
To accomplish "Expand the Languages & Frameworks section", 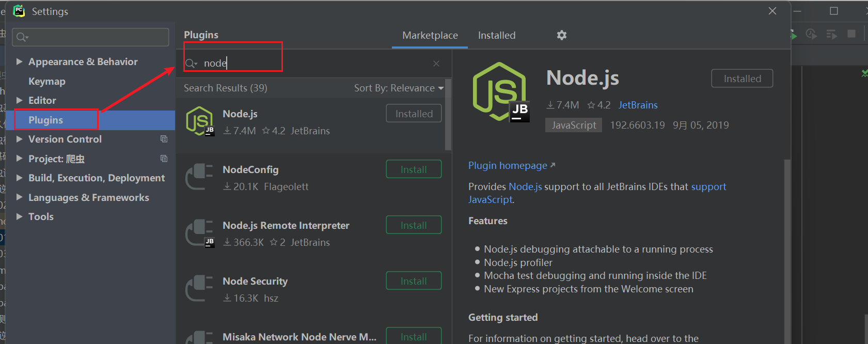I will click(x=19, y=197).
